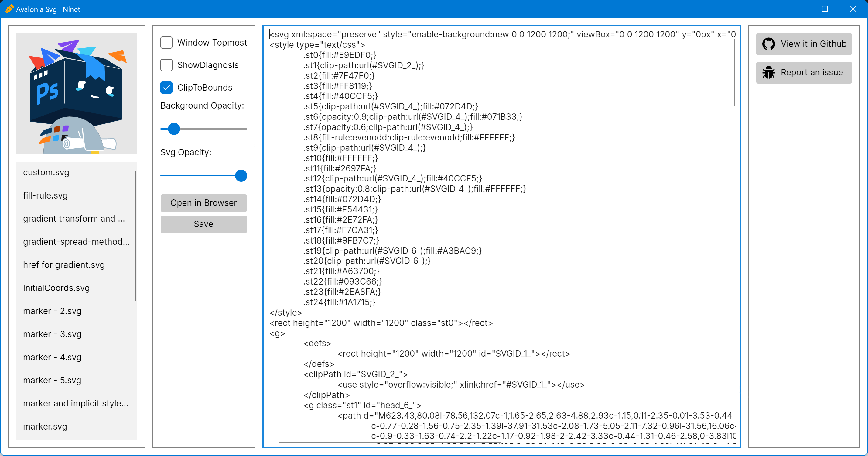Click the Avalonia Svg app icon in the title bar
868x456 pixels.
click(9, 9)
